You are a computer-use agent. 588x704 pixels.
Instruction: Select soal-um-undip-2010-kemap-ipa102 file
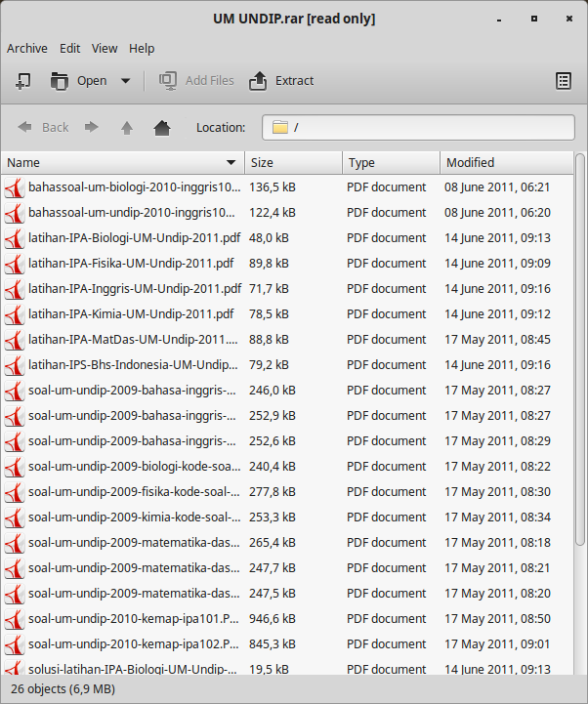pos(287,643)
